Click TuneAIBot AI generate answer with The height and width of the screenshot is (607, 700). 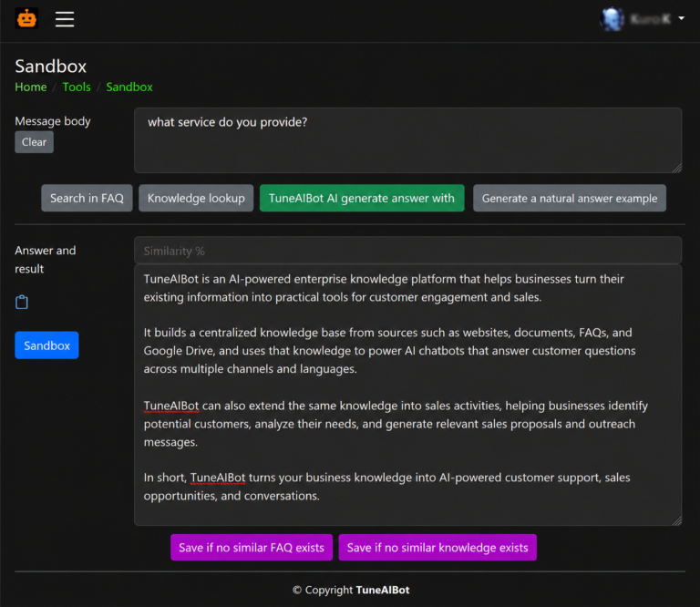(x=362, y=198)
